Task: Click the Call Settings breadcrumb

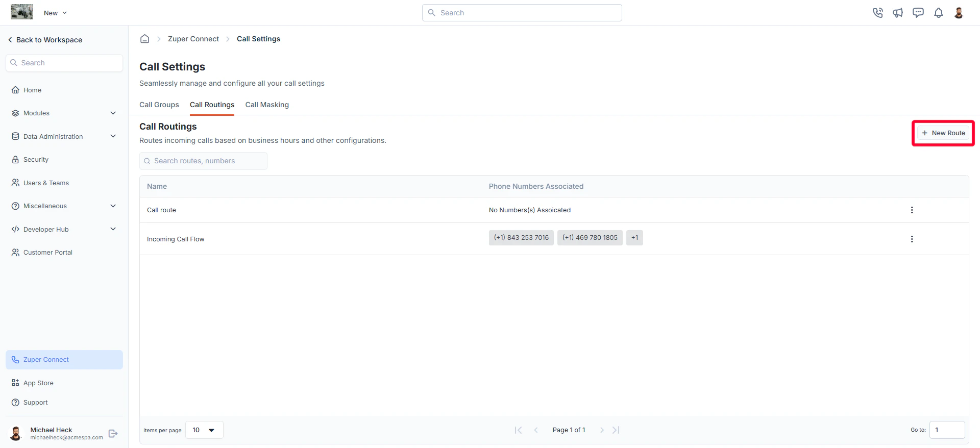Action: pyautogui.click(x=258, y=39)
